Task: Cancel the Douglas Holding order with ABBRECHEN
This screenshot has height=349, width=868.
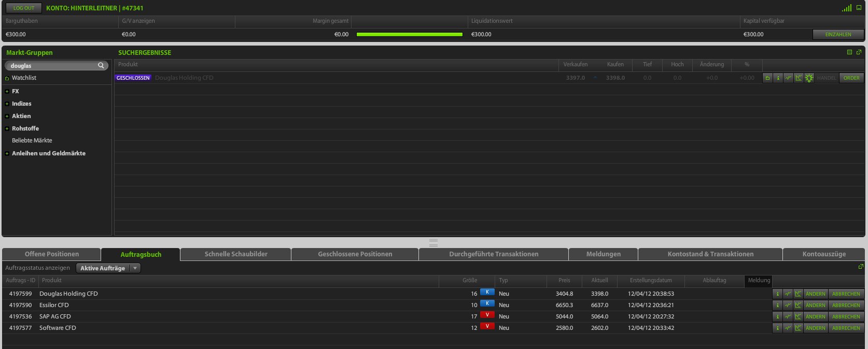Action: tap(846, 294)
